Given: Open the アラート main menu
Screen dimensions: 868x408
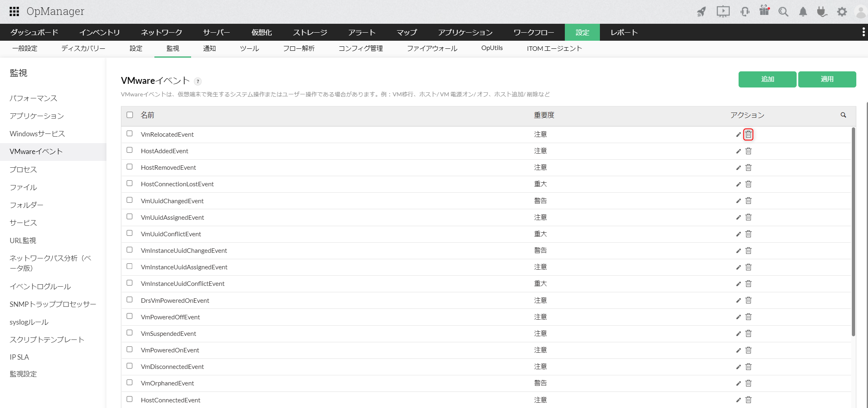Looking at the screenshot, I should pos(362,32).
